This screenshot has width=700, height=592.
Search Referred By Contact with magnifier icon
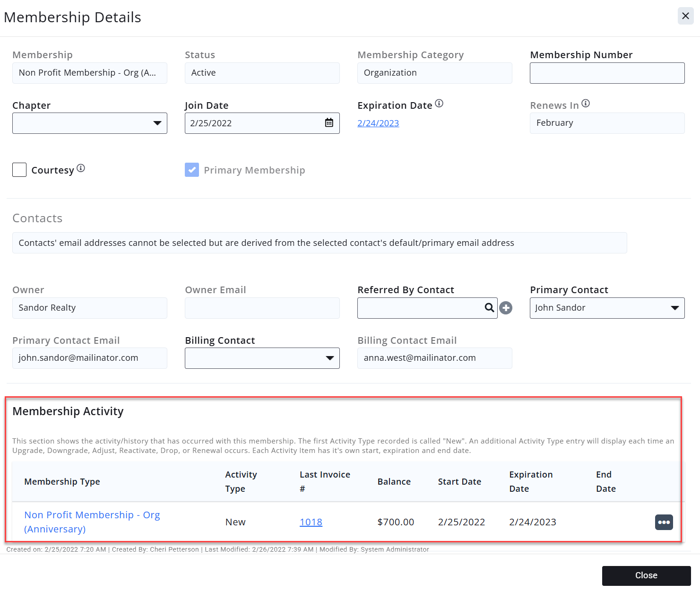tap(490, 308)
